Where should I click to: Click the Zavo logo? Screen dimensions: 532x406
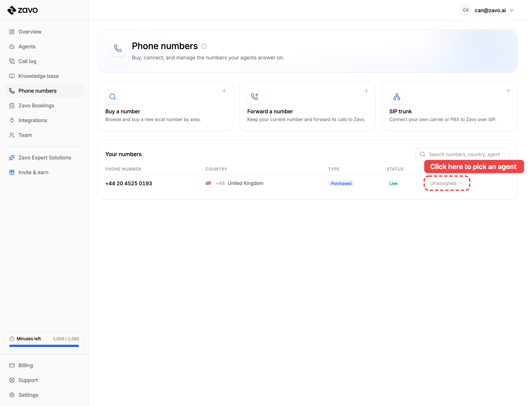pyautogui.click(x=23, y=10)
